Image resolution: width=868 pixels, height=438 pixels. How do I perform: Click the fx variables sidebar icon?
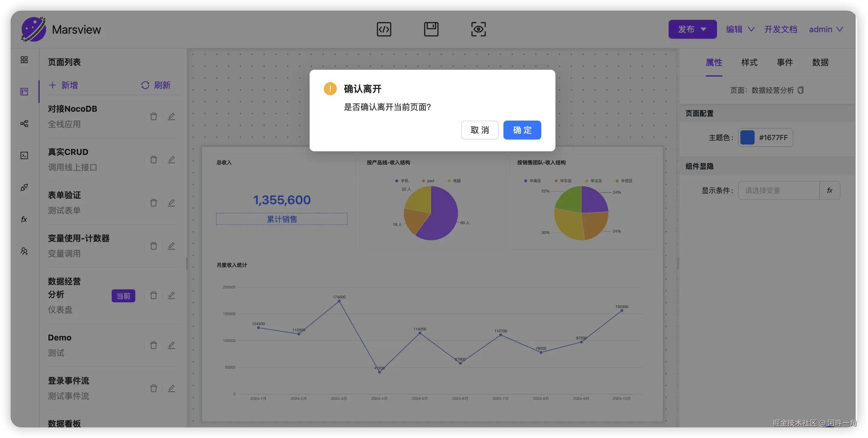[24, 220]
